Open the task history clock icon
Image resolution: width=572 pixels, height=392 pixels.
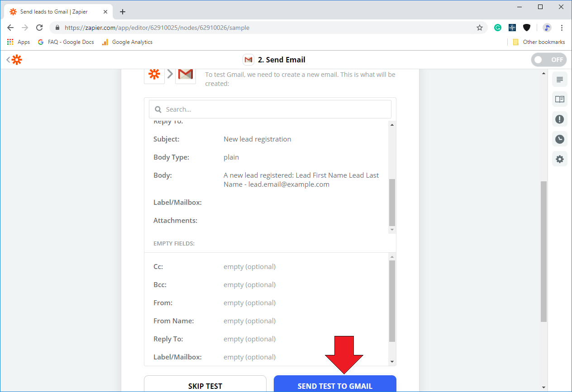559,139
